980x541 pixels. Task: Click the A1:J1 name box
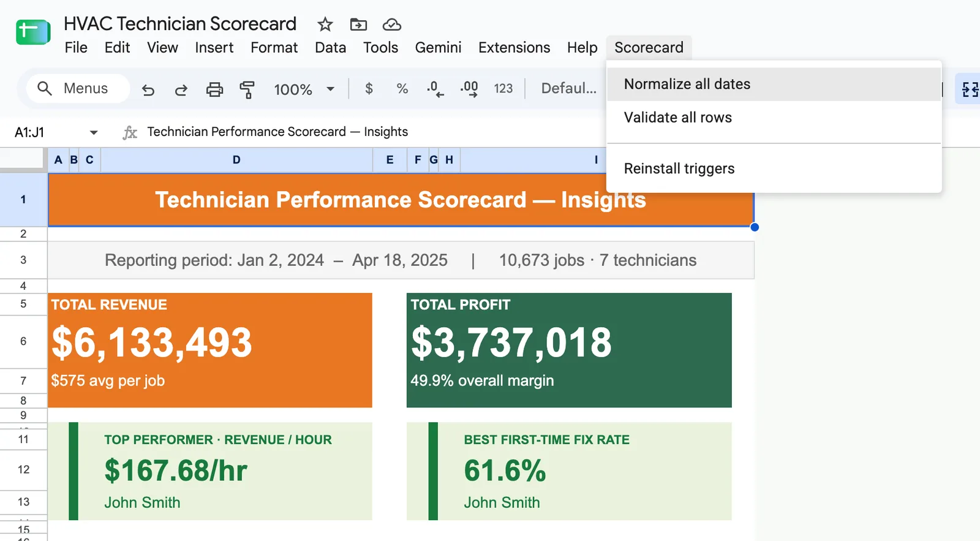point(29,132)
